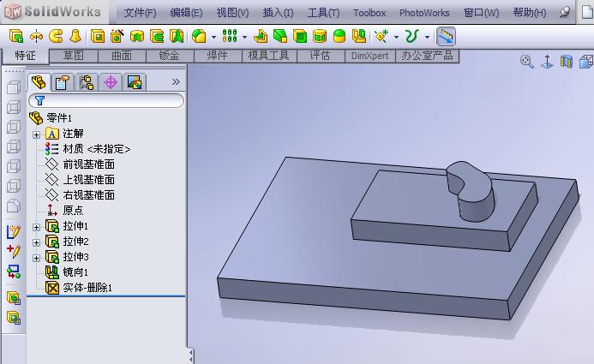Viewport: 594px width, 364px height.
Task: Select the Draft tool
Action: point(280,36)
